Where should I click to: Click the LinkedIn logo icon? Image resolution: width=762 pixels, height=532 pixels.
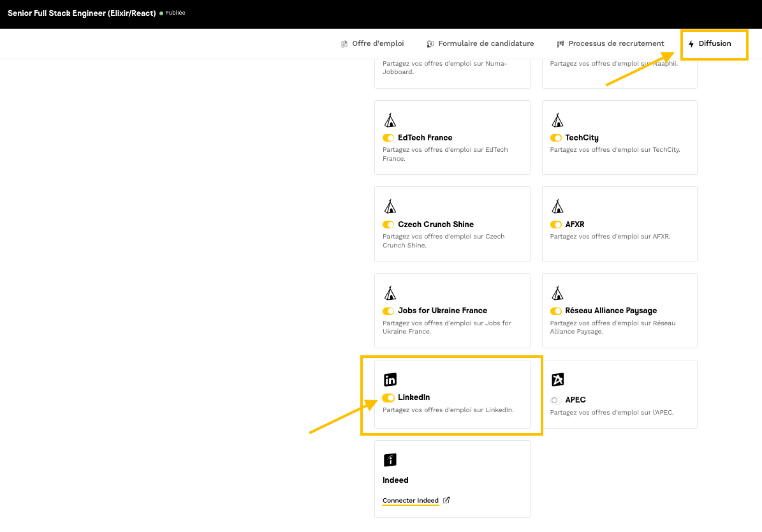pyautogui.click(x=390, y=380)
